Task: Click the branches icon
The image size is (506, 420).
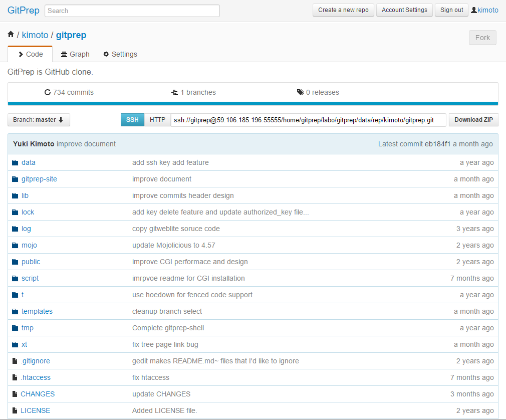Action: pyautogui.click(x=174, y=92)
